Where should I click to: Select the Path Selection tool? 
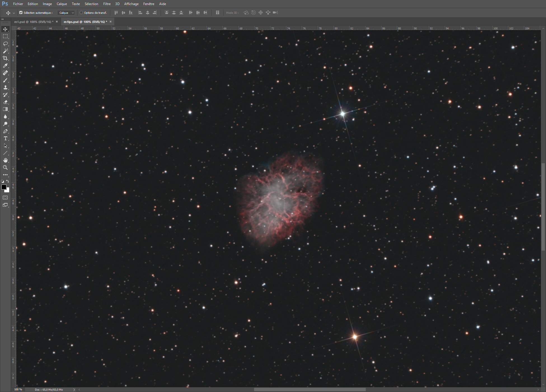click(5, 146)
